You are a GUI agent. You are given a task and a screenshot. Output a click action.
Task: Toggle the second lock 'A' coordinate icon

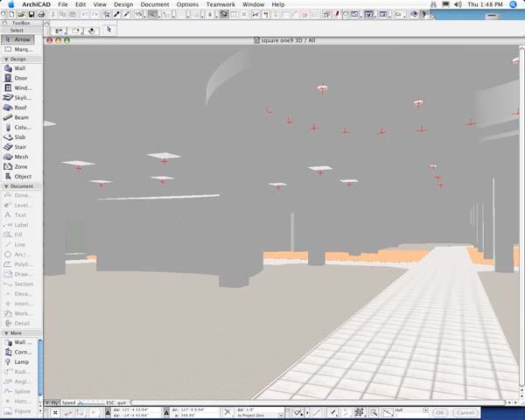coord(166,413)
